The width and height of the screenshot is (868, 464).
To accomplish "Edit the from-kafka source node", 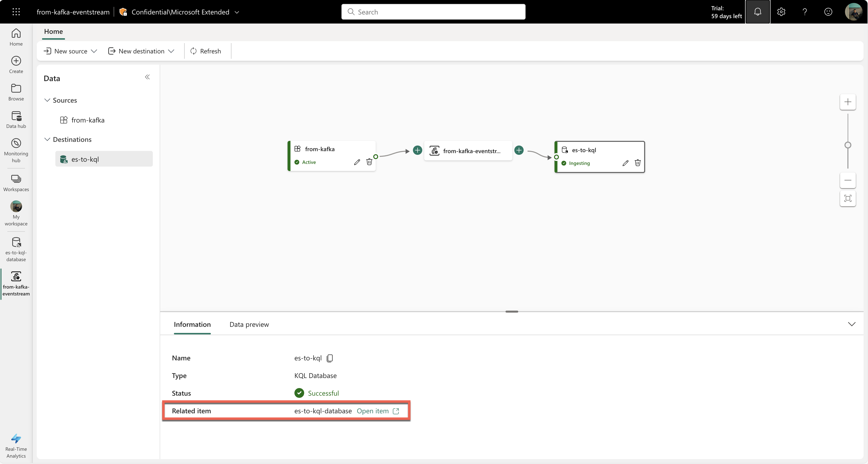I will [357, 162].
